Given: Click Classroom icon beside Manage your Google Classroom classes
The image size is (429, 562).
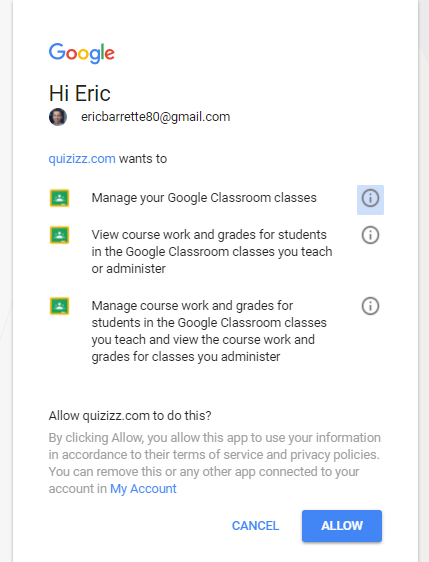Looking at the screenshot, I should pos(59,198).
